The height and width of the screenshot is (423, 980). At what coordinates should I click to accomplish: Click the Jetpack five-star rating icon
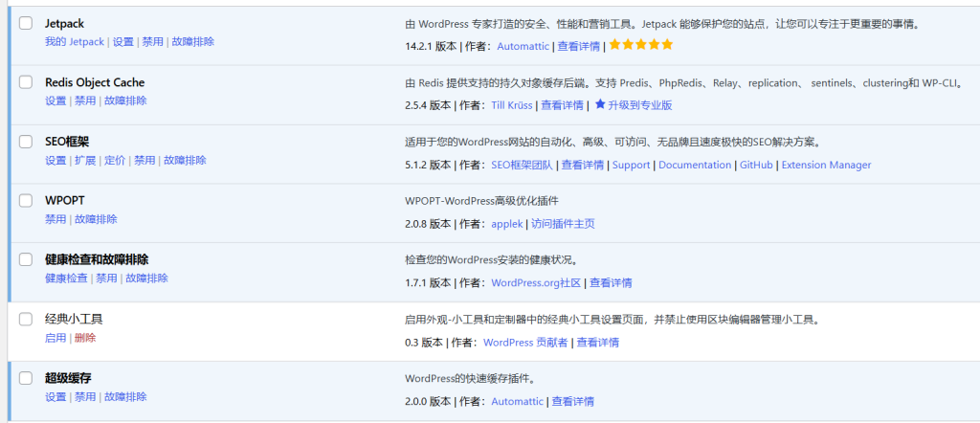click(x=641, y=45)
